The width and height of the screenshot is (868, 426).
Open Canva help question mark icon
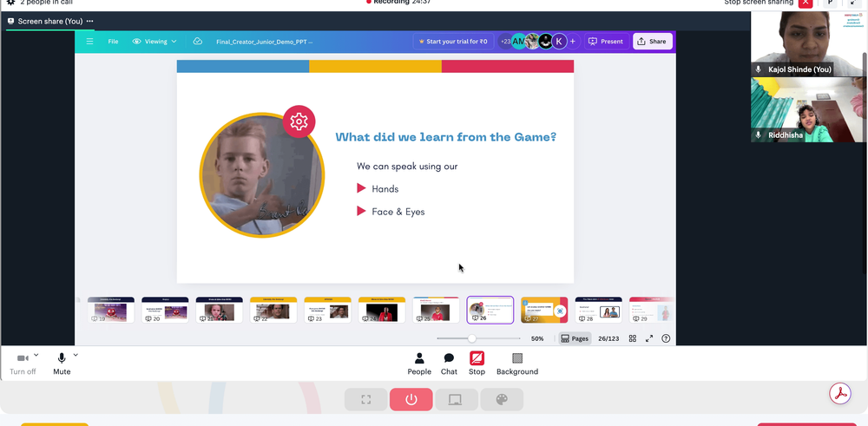pyautogui.click(x=666, y=338)
